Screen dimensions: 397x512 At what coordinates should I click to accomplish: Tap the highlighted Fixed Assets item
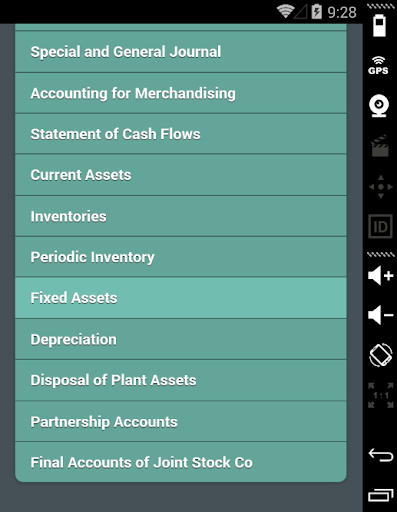click(x=181, y=298)
